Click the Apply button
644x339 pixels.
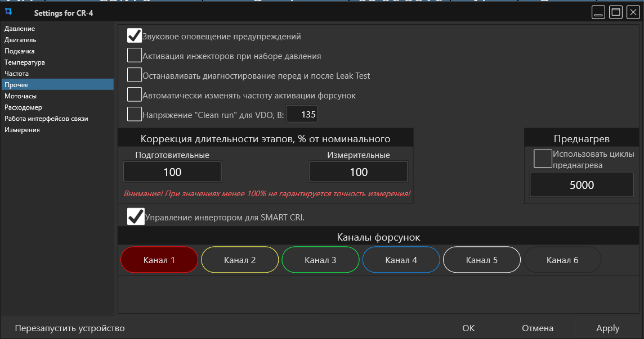[x=607, y=328]
